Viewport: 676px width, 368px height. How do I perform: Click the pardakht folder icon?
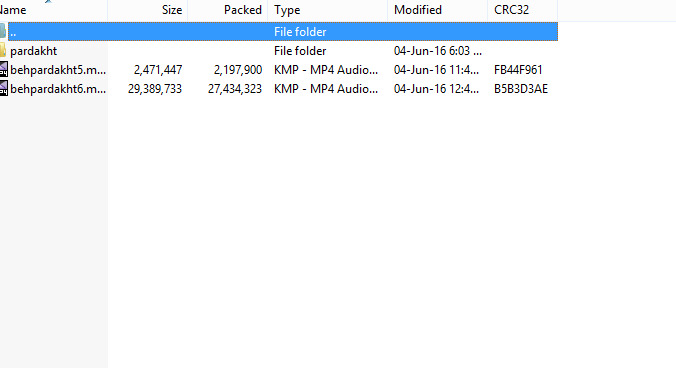pos(3,50)
